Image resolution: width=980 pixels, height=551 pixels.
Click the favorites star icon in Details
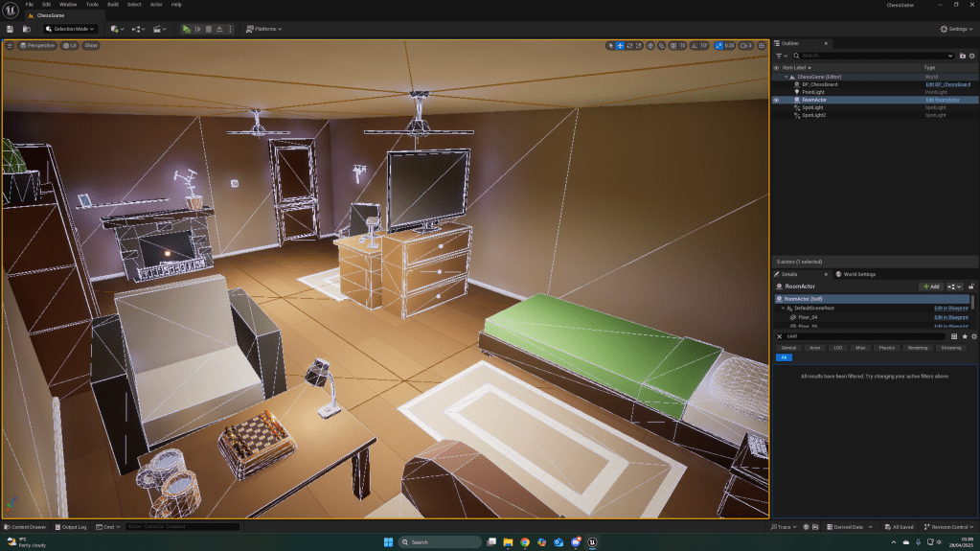click(x=965, y=336)
